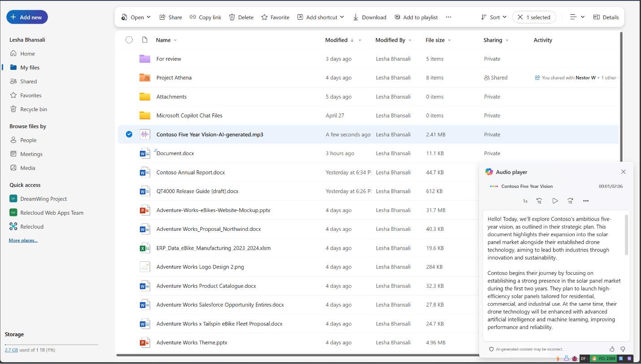Click the Document.docx Word icon
The image size is (641, 364).
145,153
